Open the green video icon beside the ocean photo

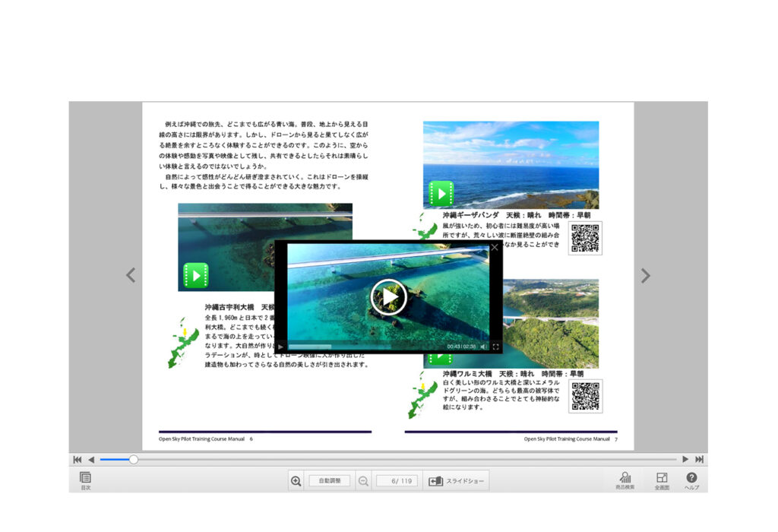coord(441,194)
